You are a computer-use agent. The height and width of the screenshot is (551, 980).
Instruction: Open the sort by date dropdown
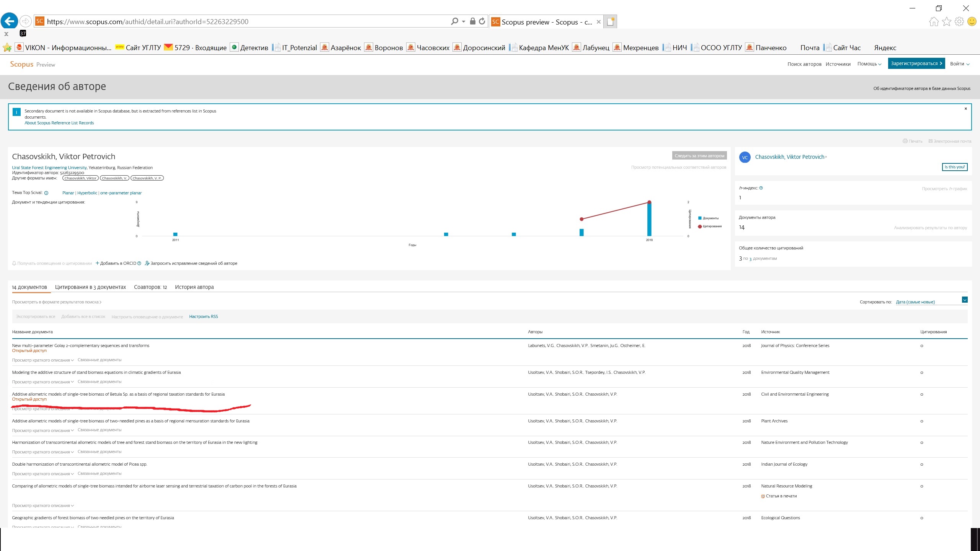pyautogui.click(x=964, y=300)
